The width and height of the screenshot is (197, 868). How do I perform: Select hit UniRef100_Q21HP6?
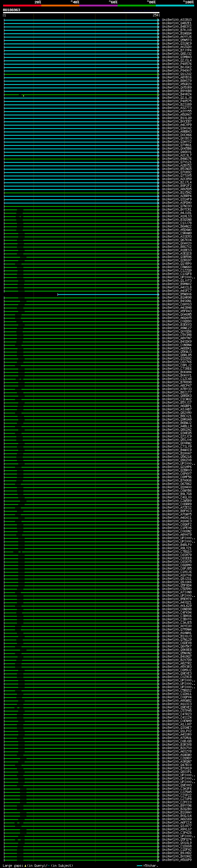tap(177, 467)
